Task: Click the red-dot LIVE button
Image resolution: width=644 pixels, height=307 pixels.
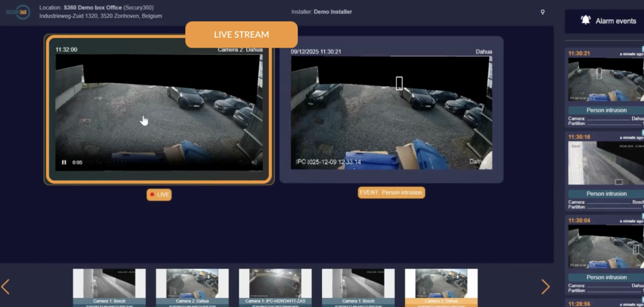Action: 159,195
